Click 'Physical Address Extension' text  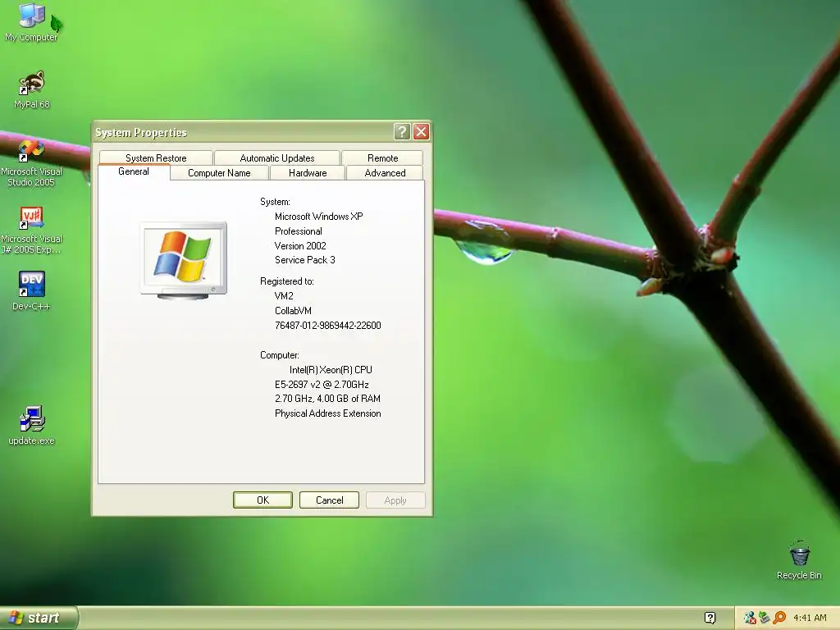tap(328, 413)
